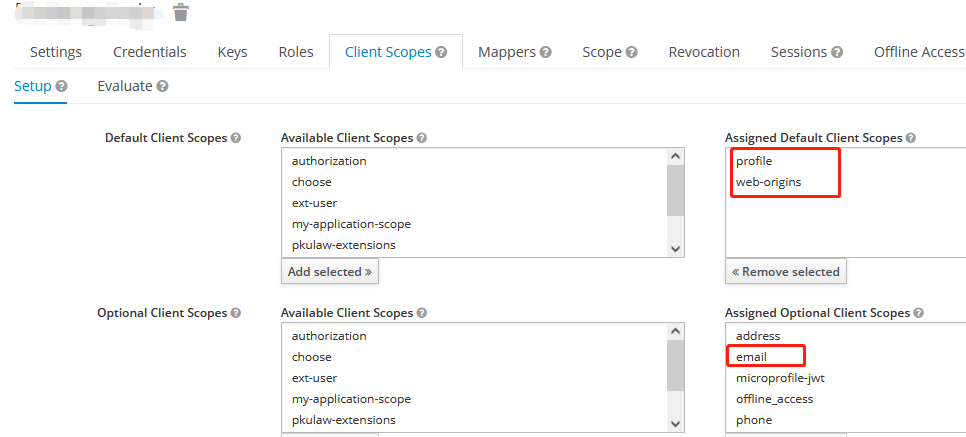Screen dimensions: 966x437
Task: Select pkulaw-extensions in default available scopes
Action: [x=343, y=245]
